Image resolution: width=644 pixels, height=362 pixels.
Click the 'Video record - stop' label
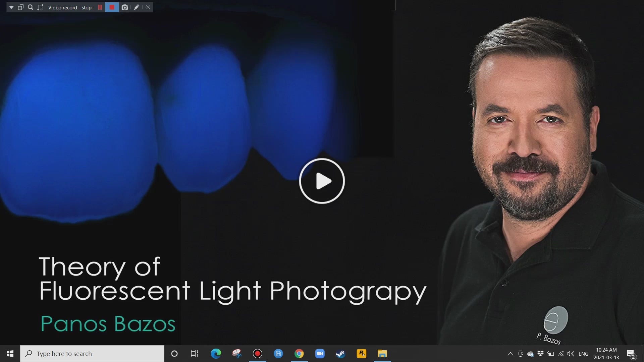tap(70, 7)
